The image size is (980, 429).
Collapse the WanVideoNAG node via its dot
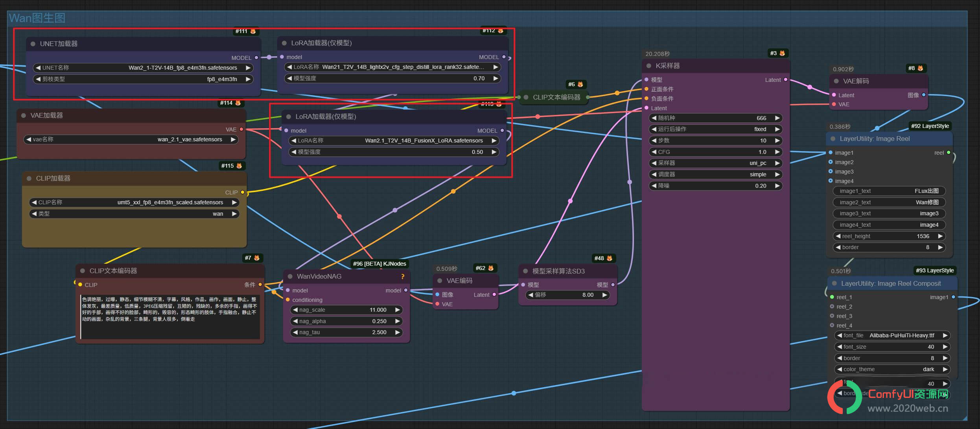[290, 276]
